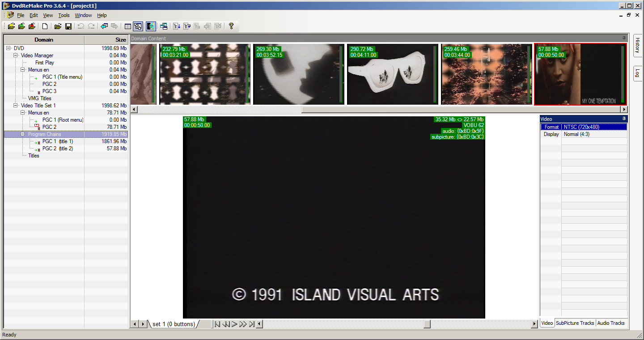Click the grayed list-with-X toolbar icon

tap(218, 26)
